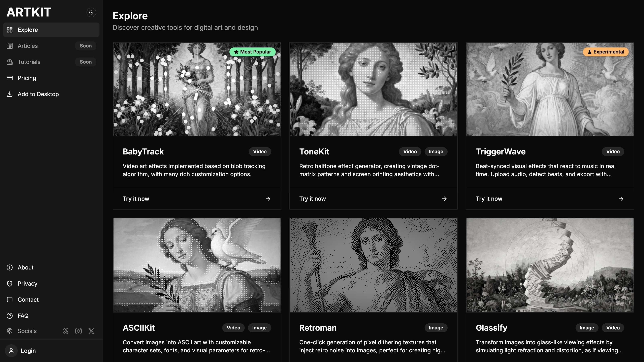
Task: Click the Most Popular badge on BabyTrack
Action: pyautogui.click(x=253, y=52)
